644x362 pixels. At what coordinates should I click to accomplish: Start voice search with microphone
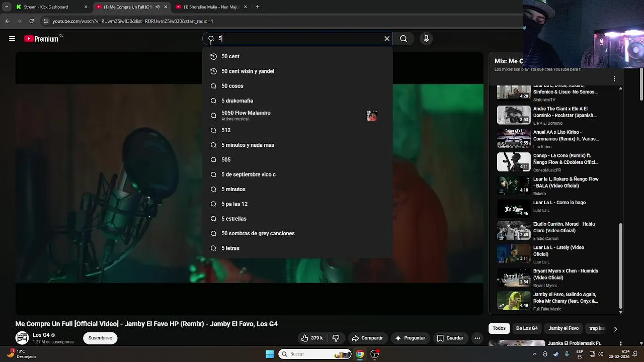pos(426,39)
